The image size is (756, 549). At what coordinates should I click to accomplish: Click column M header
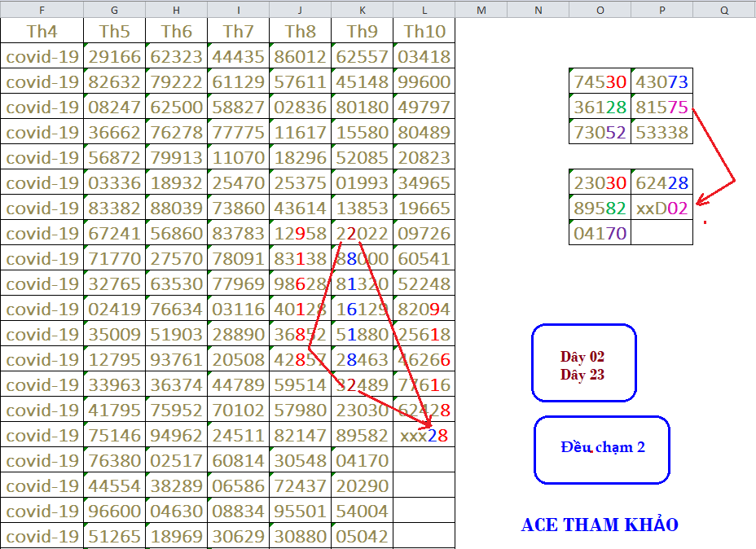tap(481, 10)
